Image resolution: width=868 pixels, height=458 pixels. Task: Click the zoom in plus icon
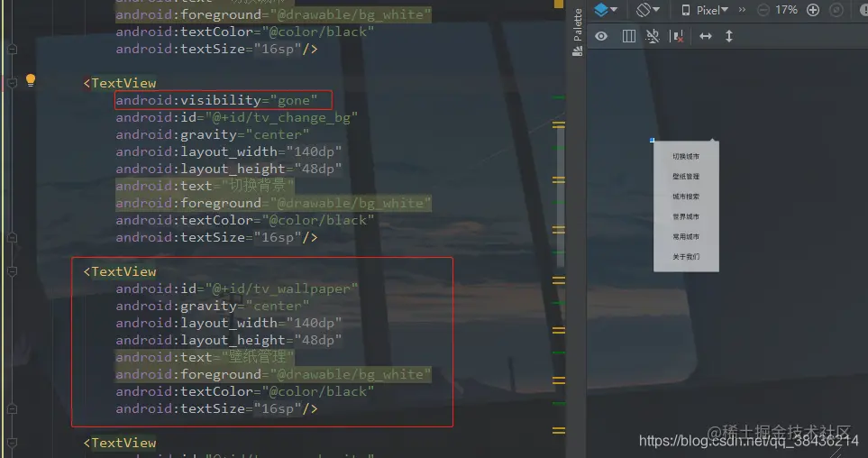pos(813,10)
